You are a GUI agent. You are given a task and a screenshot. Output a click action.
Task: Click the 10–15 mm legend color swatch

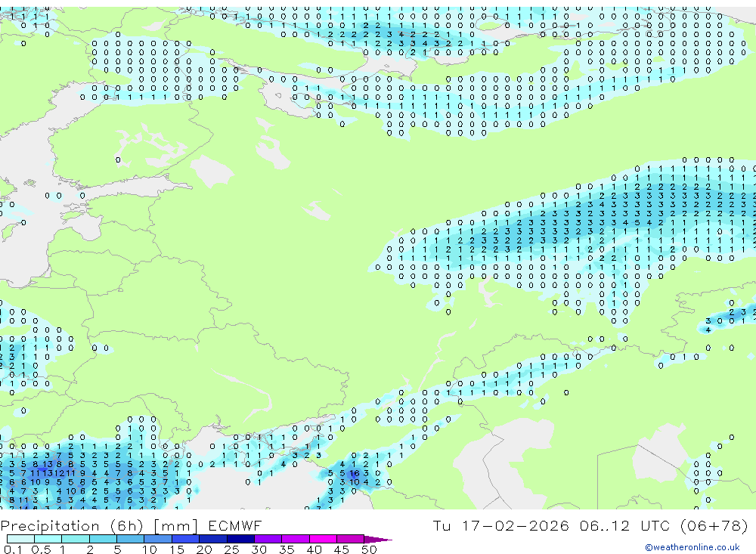158,539
